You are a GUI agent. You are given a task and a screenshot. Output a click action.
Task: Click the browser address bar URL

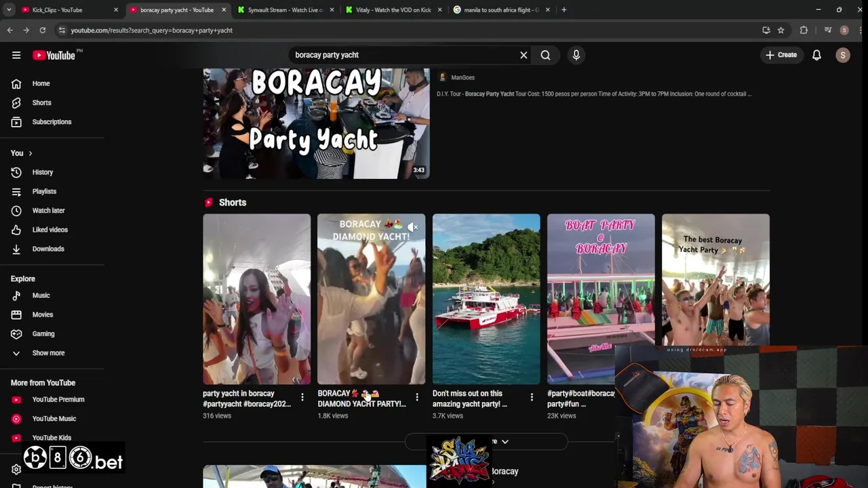click(x=151, y=30)
